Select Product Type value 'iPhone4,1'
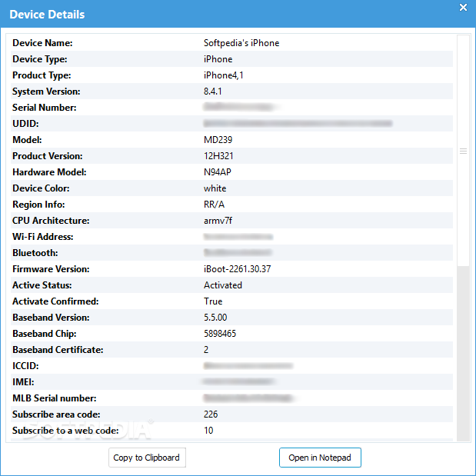Screen dimensions: 476x476 224,75
